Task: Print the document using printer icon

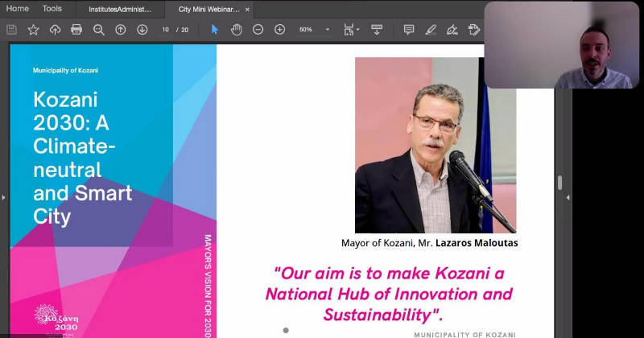Action: (76, 30)
